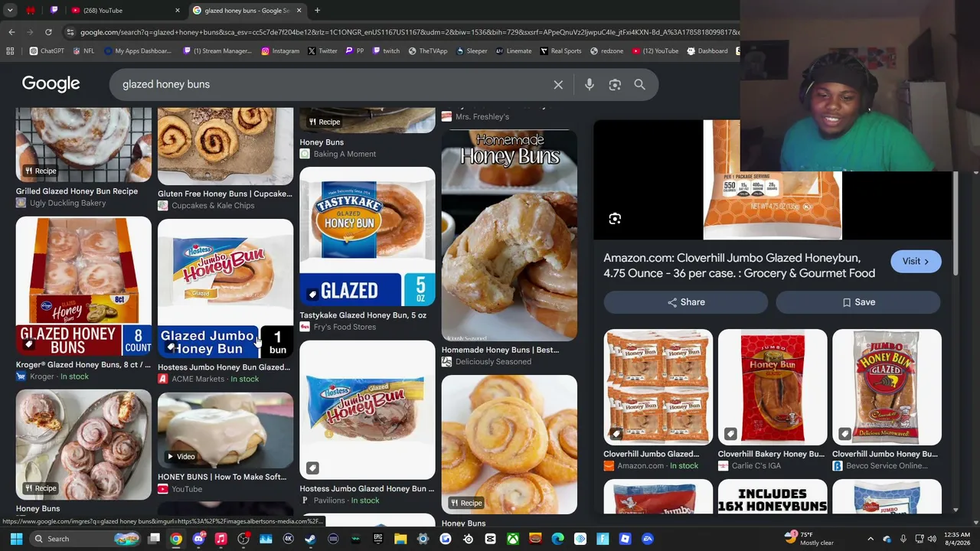Open the Twitter bookmark
The image size is (980, 551).
[x=322, y=51]
